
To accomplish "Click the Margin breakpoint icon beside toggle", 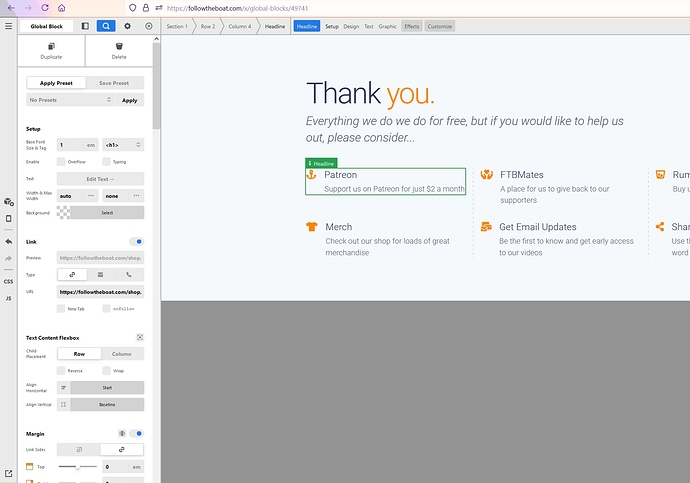I will [x=122, y=433].
